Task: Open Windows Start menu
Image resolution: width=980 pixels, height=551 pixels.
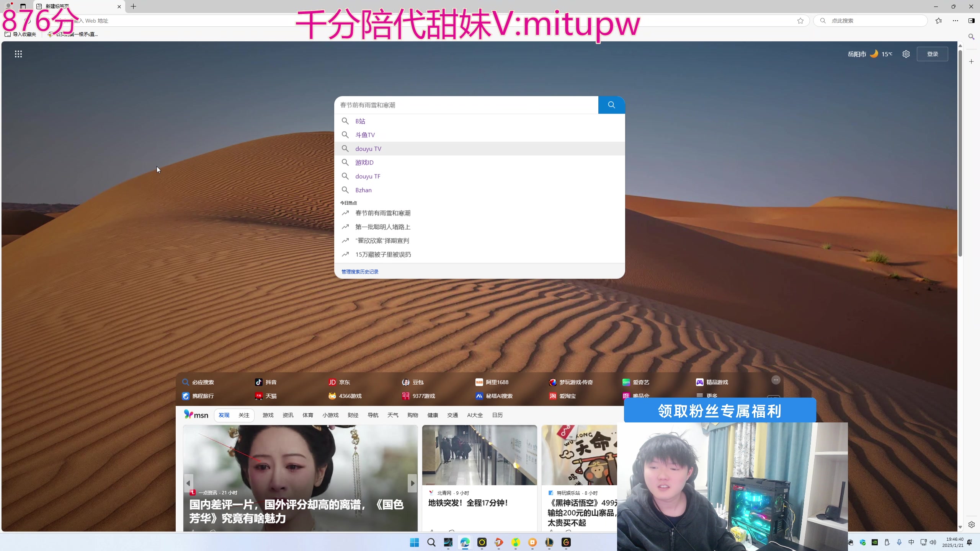Action: pos(414,542)
